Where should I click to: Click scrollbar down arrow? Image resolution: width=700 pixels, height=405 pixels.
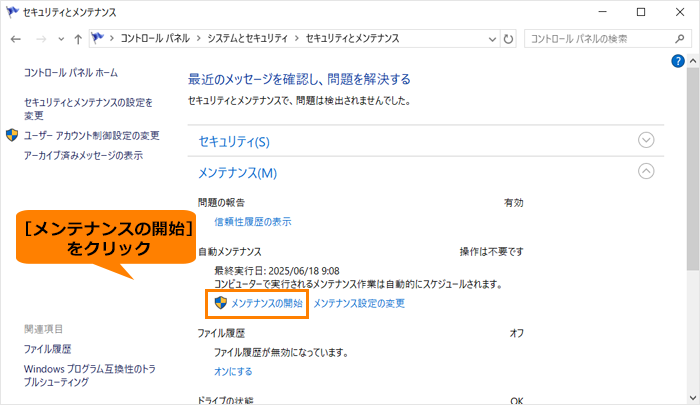click(x=693, y=397)
